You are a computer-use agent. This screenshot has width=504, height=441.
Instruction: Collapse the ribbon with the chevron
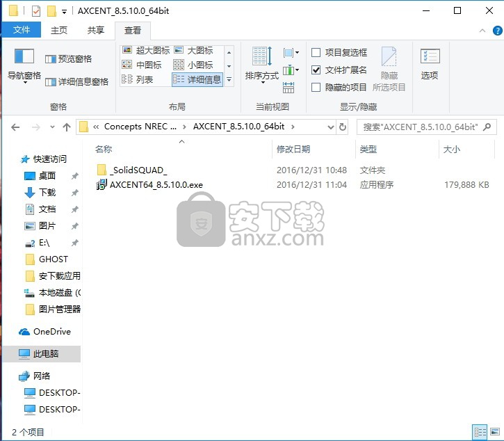[482, 31]
